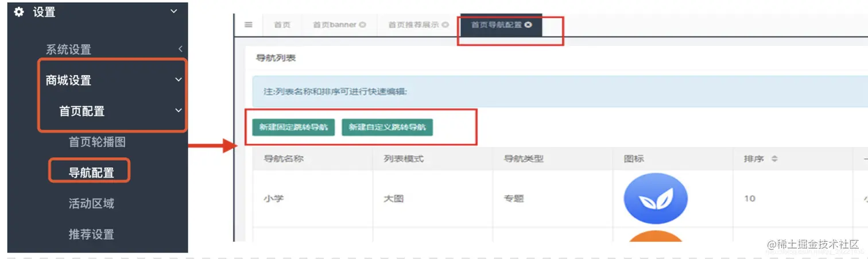This screenshot has height=259, width=868.
Task: Collapse 商城设置 using its chevron
Action: 178,80
